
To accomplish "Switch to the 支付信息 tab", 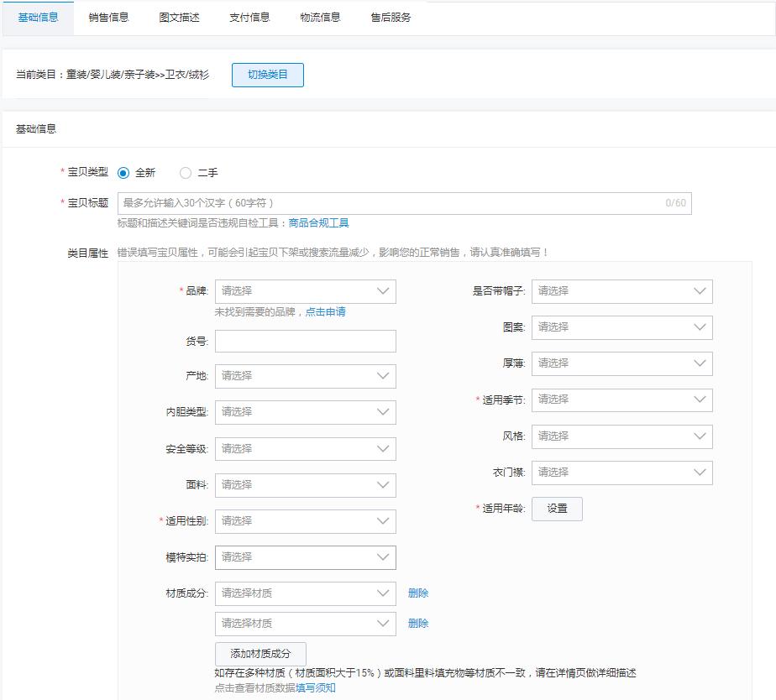I will click(x=249, y=16).
